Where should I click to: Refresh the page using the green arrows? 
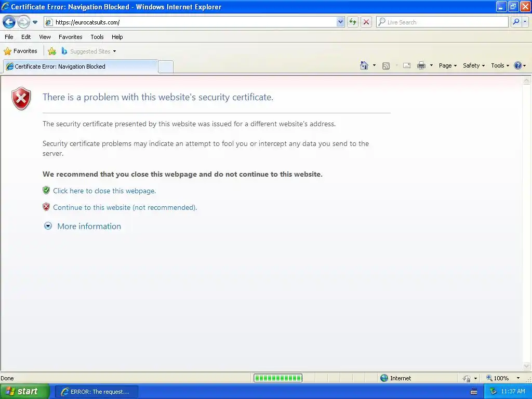pos(353,22)
